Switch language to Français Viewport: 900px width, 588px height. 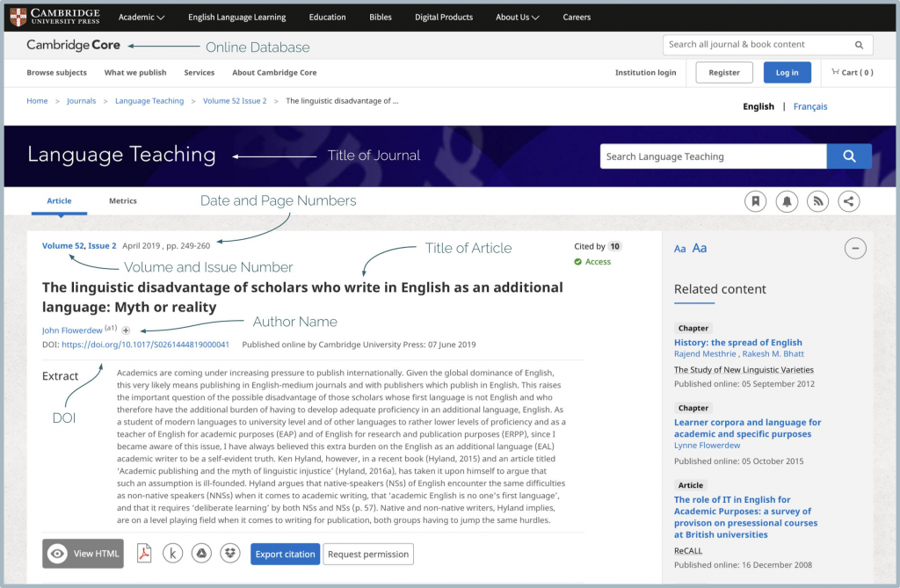point(809,106)
